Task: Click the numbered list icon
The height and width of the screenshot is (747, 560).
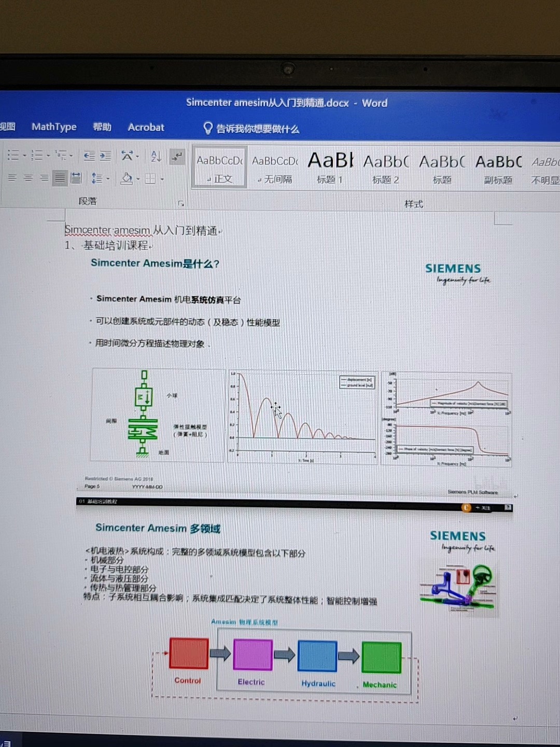Action: coord(37,155)
